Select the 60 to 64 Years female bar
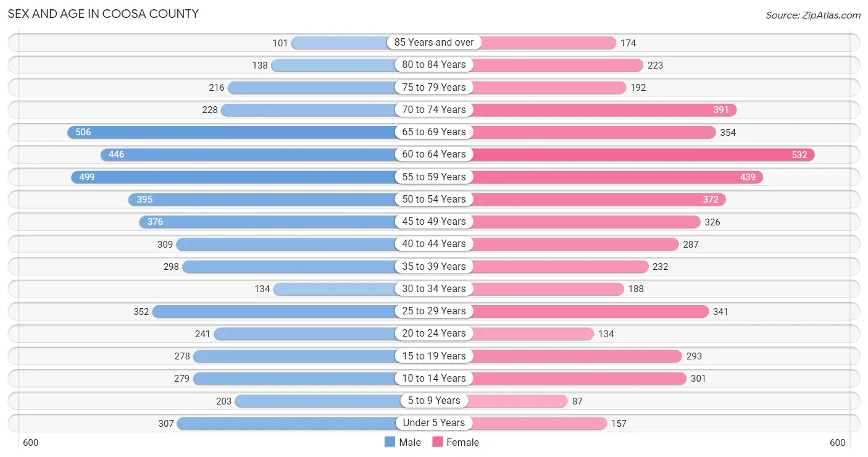The width and height of the screenshot is (868, 457). pyautogui.click(x=643, y=154)
